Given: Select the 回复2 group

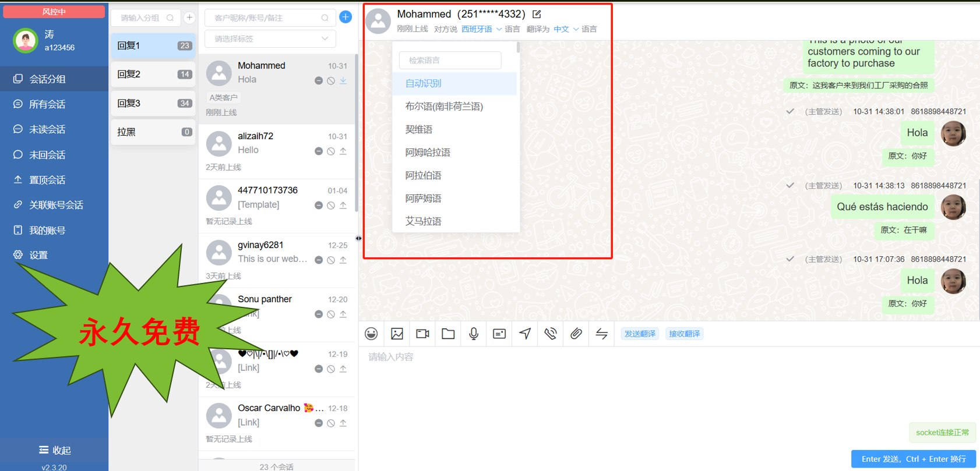Looking at the screenshot, I should tap(154, 74).
